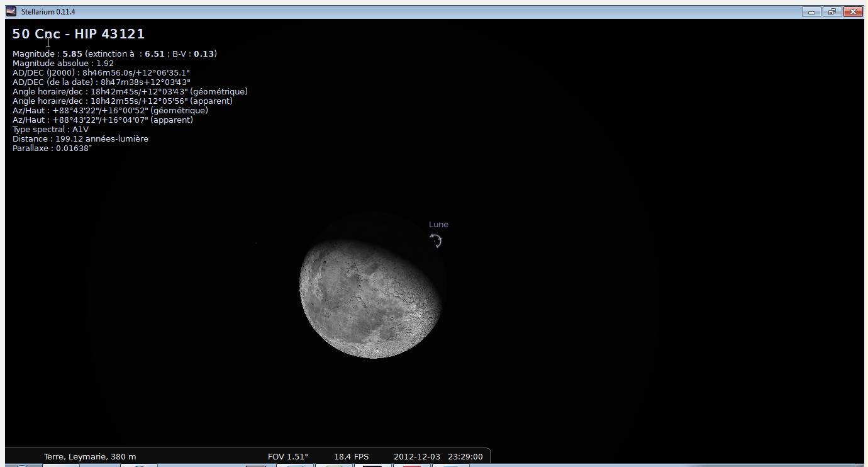Click the Az/Haut (apparent) line
Viewport: 868px width, 467px height.
click(x=103, y=120)
